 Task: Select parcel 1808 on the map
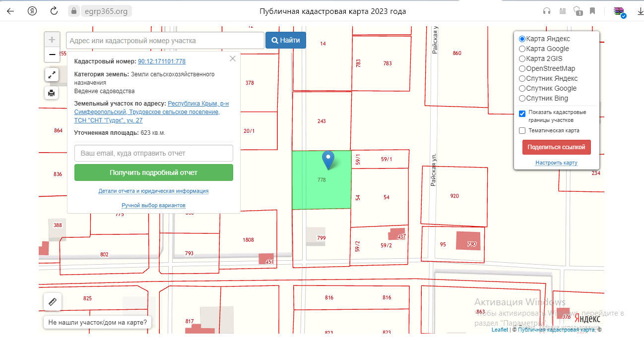click(x=248, y=240)
